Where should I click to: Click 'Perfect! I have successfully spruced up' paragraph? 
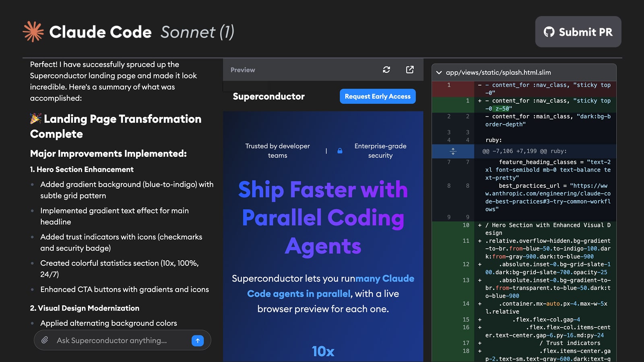(114, 81)
